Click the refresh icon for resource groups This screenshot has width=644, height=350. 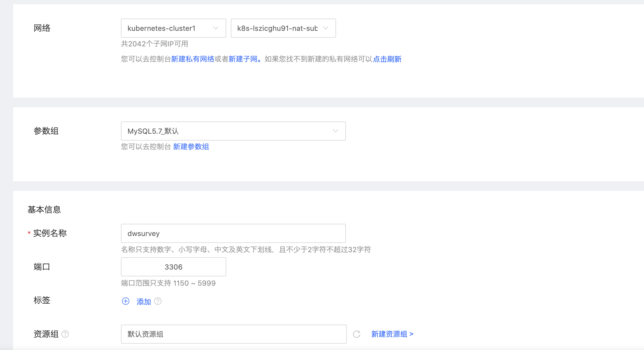(356, 334)
